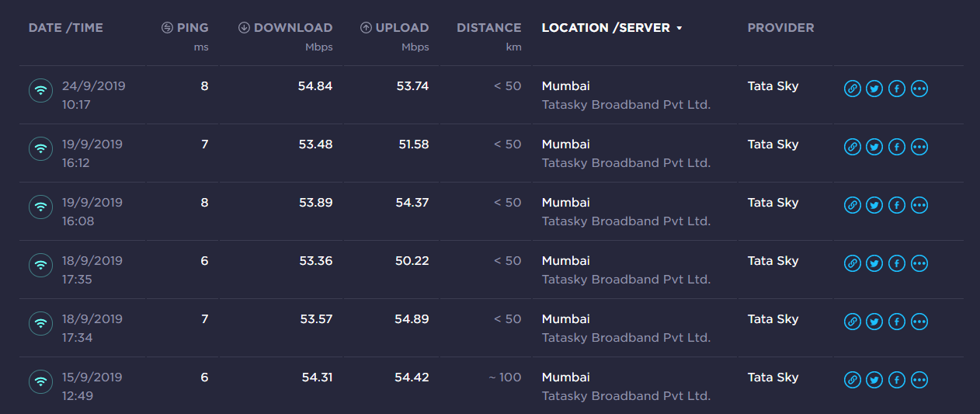Screen dimensions: 980x414
Task: Share 24/9/2019 10:17 result on Twitter
Action: (874, 89)
